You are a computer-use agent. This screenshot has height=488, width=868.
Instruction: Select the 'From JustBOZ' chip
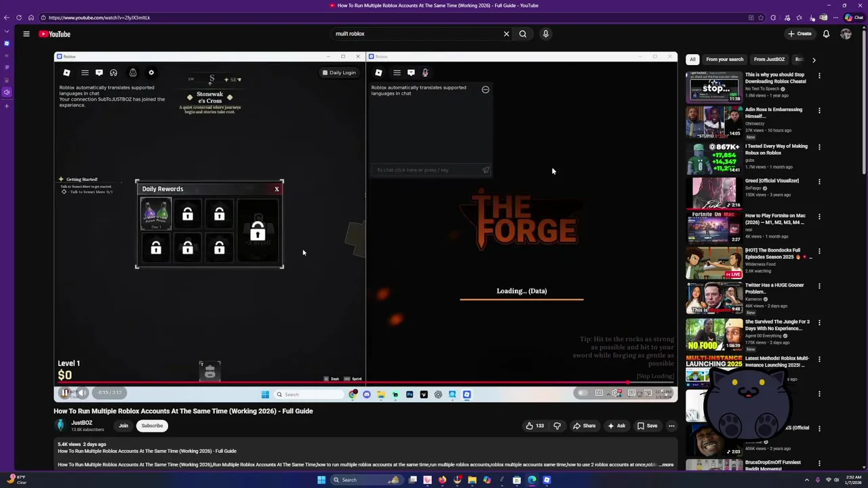click(x=769, y=60)
